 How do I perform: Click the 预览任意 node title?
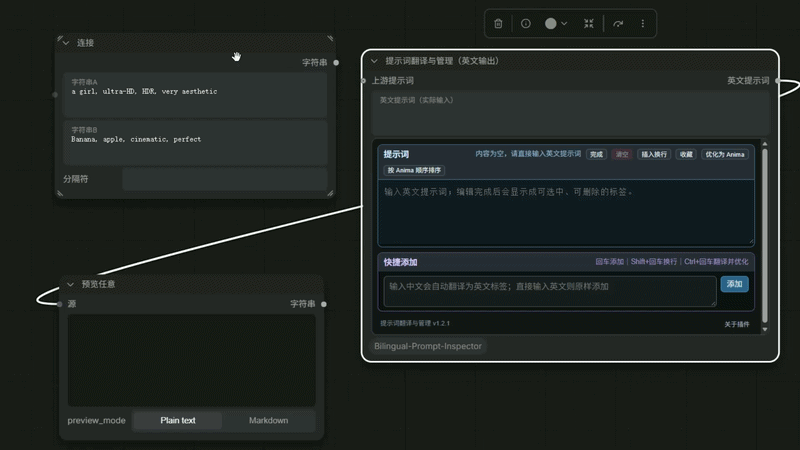[98, 284]
